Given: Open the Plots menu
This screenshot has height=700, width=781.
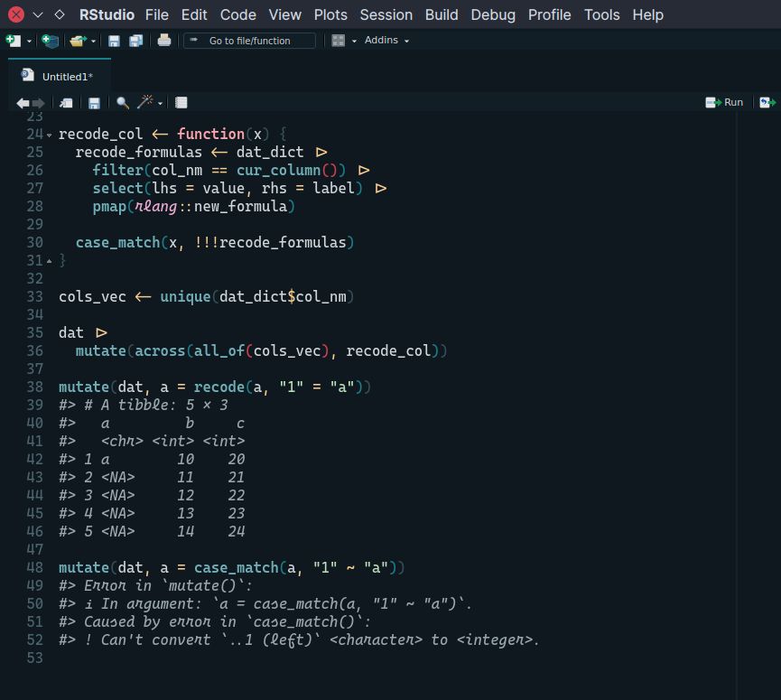Looking at the screenshot, I should coord(330,15).
